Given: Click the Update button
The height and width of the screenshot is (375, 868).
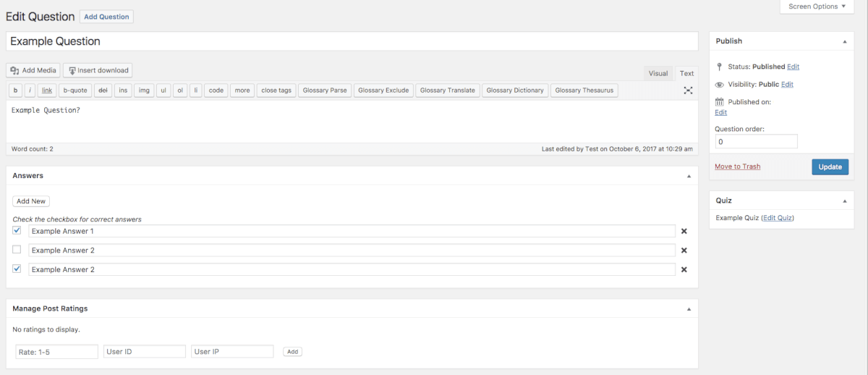Looking at the screenshot, I should pyautogui.click(x=830, y=167).
